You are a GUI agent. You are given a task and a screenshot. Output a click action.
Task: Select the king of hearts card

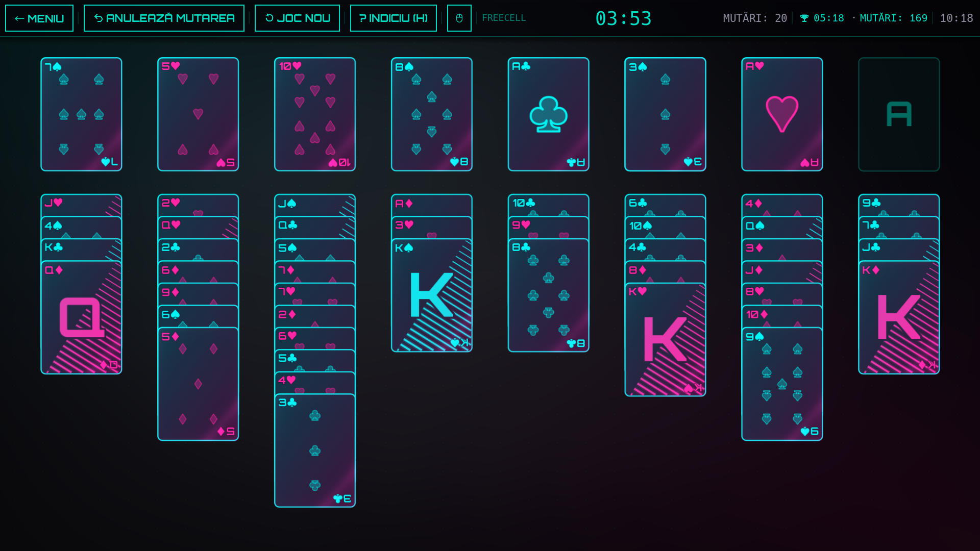pyautogui.click(x=665, y=340)
